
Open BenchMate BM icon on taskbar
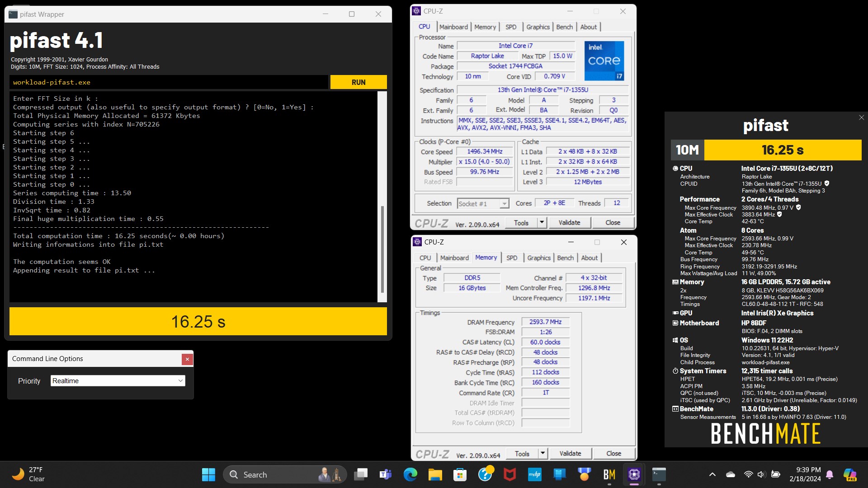pos(609,475)
